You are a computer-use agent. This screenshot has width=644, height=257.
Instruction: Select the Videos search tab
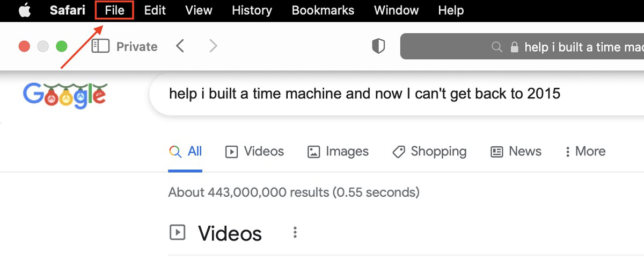[254, 152]
